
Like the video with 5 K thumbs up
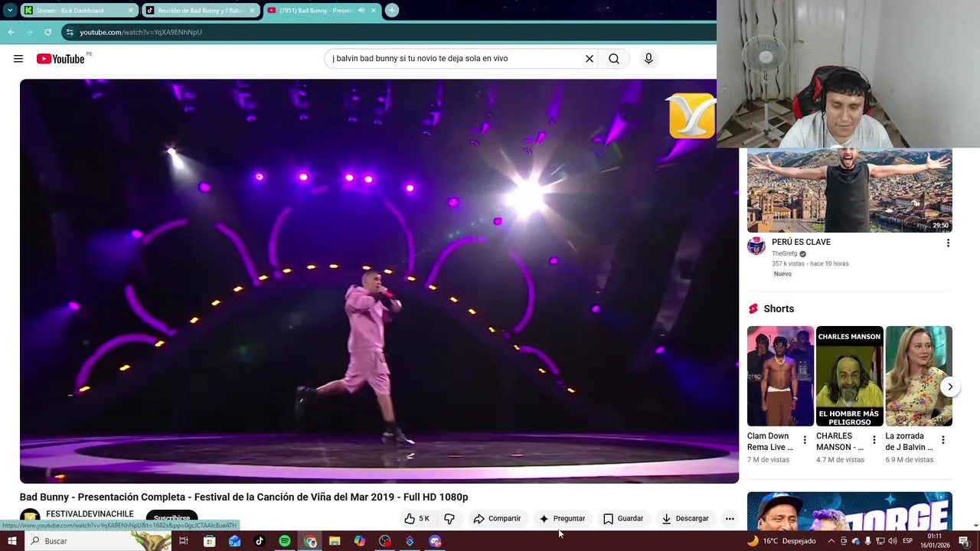click(417, 519)
